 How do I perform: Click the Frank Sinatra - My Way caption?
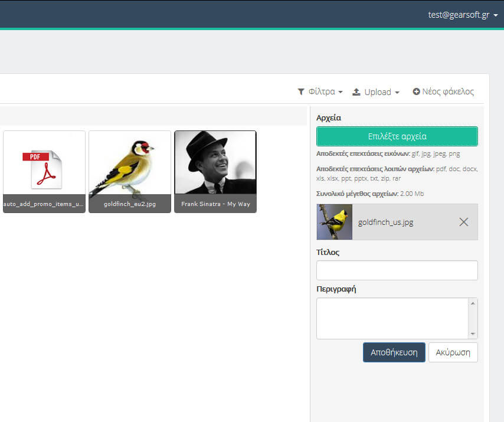(x=215, y=204)
